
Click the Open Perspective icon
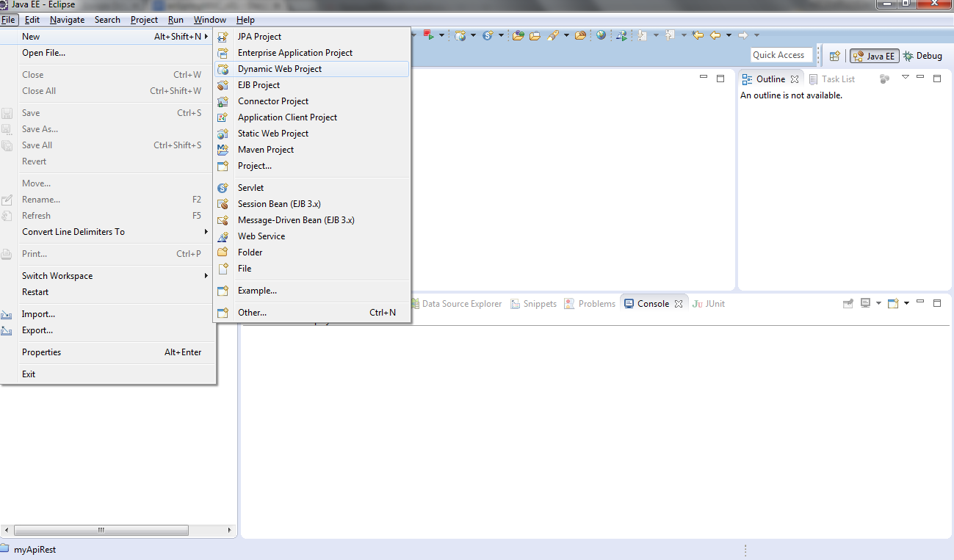(x=834, y=56)
